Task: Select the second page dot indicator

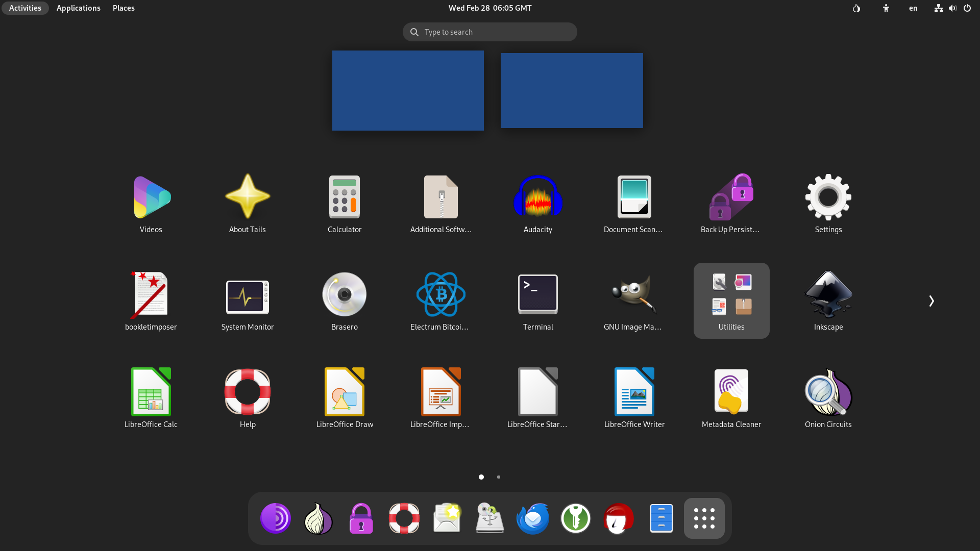Action: coord(499,477)
